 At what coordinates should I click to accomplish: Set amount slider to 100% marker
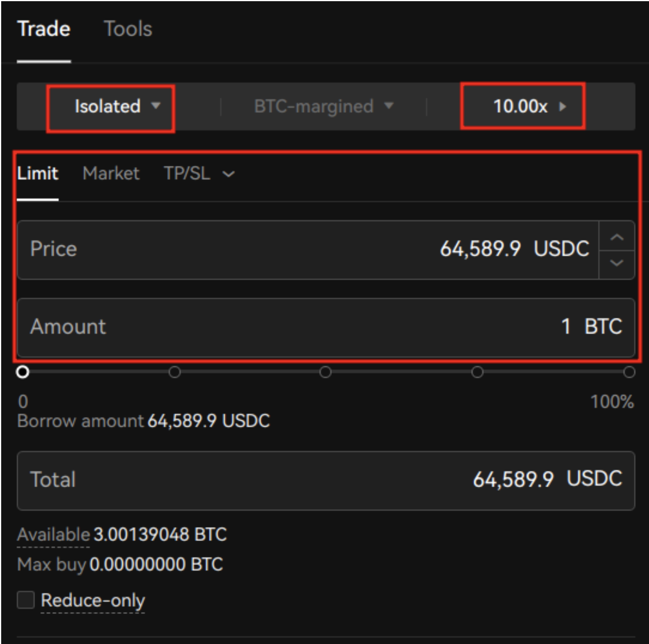(x=629, y=372)
